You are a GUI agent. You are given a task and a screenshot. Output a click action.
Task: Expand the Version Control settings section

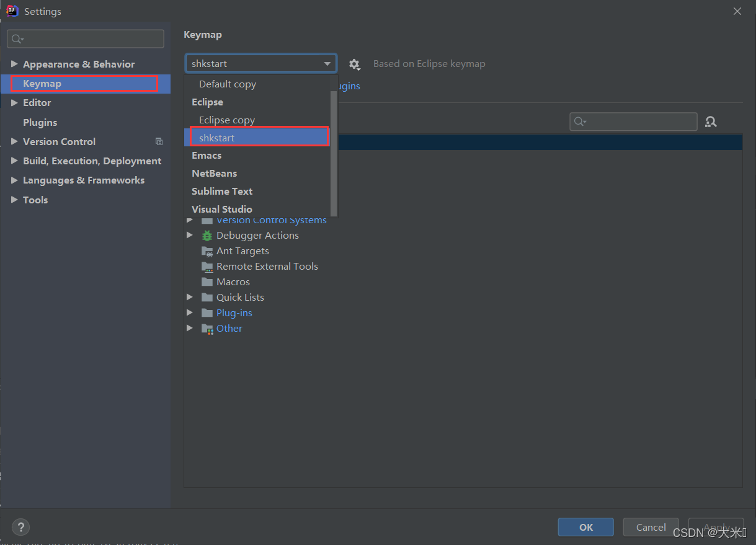pyautogui.click(x=14, y=141)
